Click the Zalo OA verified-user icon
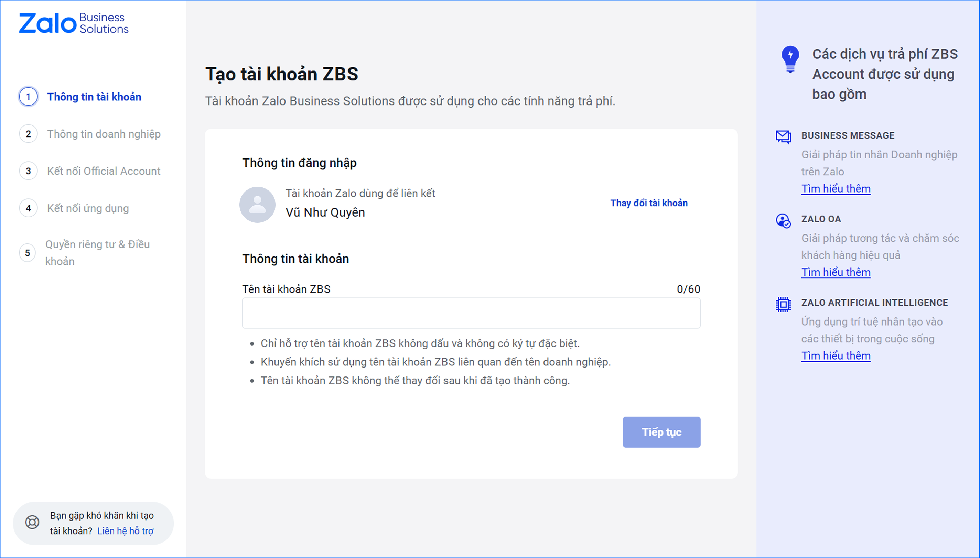Viewport: 980px width, 558px height. pos(783,221)
